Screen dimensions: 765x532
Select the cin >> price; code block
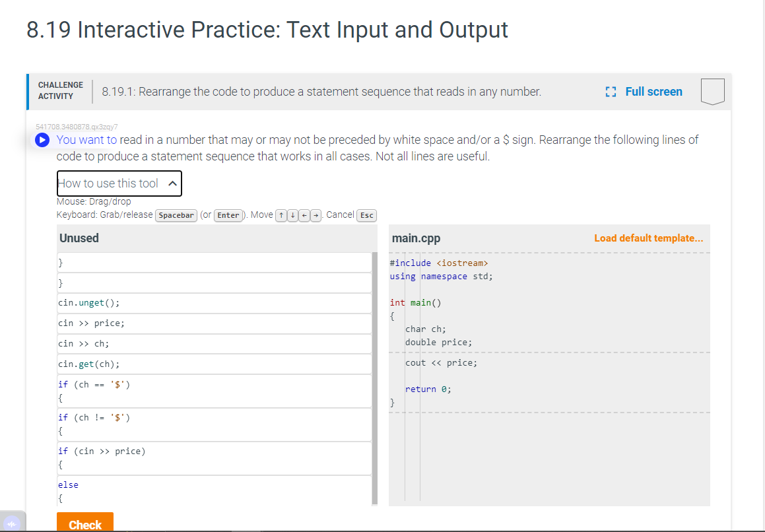tap(214, 323)
